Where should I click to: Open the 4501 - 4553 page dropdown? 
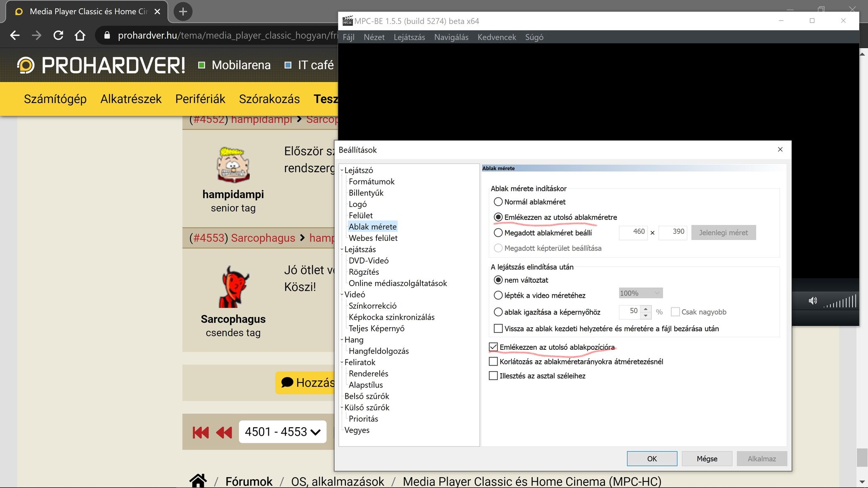click(x=282, y=432)
